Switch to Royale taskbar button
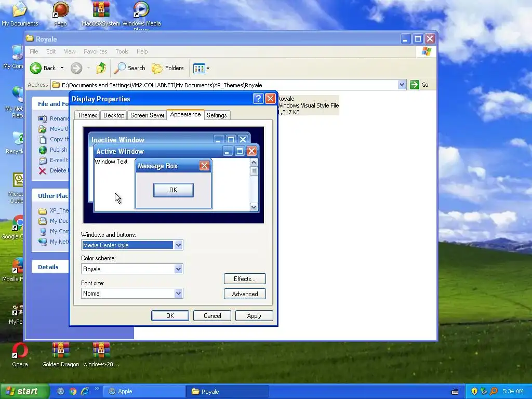 click(x=228, y=392)
